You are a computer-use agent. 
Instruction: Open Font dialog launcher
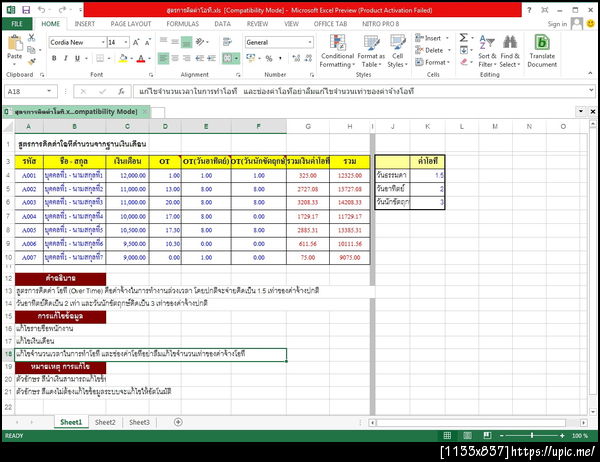[151, 75]
